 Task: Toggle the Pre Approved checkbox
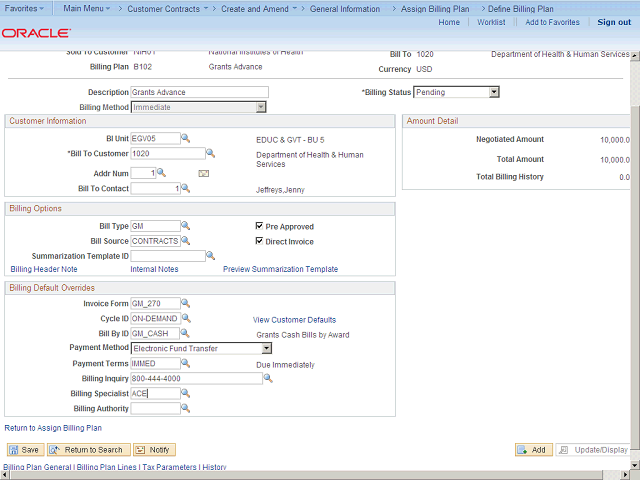click(x=259, y=226)
